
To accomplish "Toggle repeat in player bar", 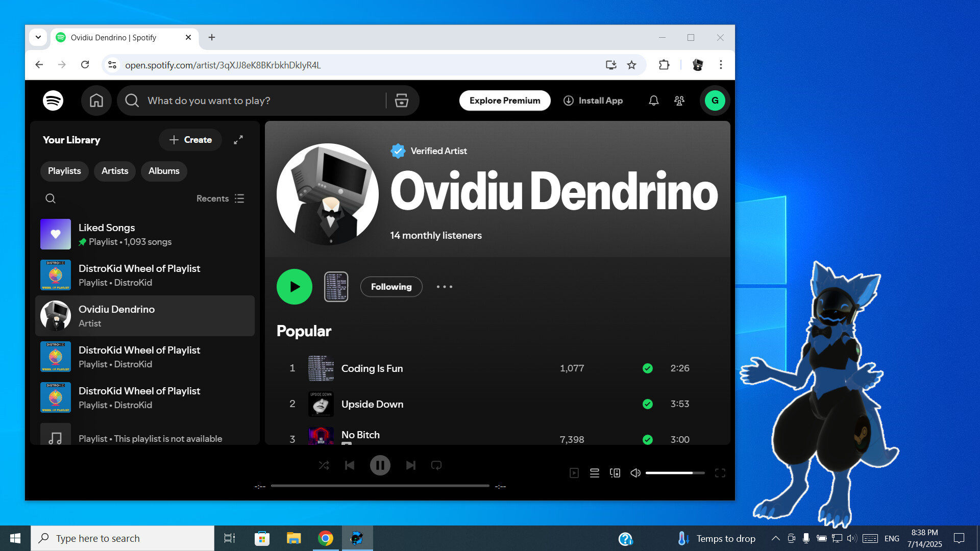I will [436, 465].
